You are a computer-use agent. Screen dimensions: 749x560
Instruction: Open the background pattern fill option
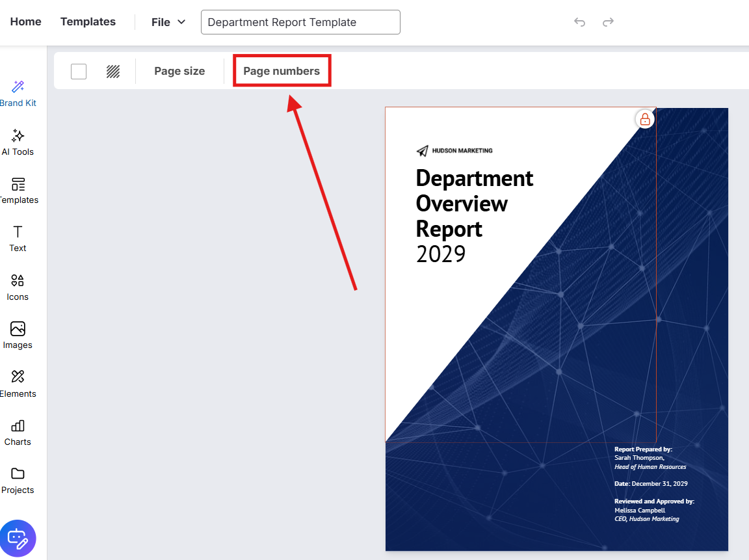113,72
